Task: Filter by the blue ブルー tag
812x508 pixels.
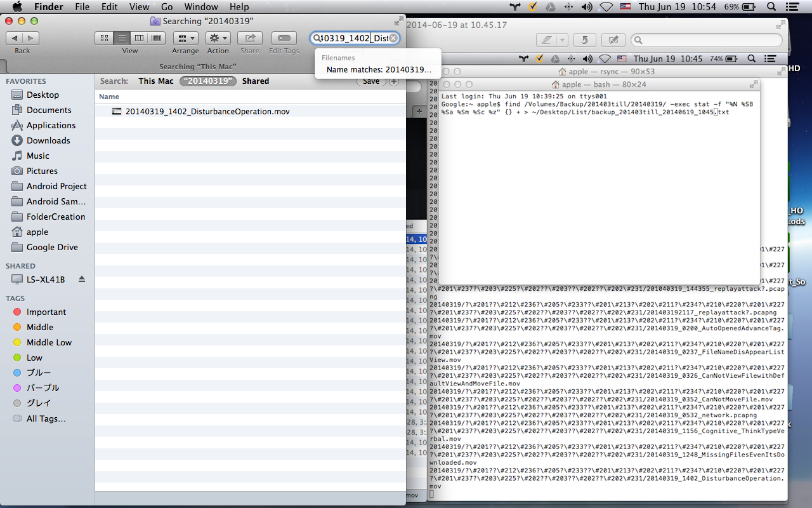Action: (x=39, y=373)
